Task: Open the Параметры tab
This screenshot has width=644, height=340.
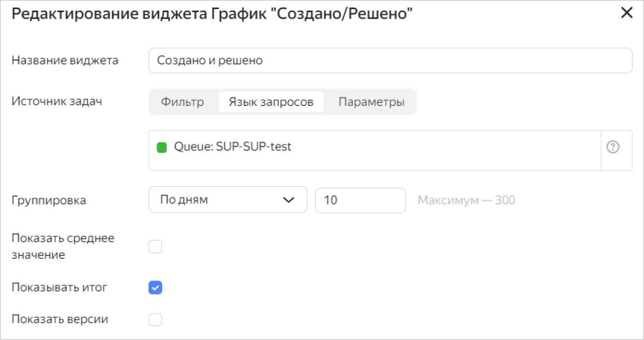Action: click(371, 102)
